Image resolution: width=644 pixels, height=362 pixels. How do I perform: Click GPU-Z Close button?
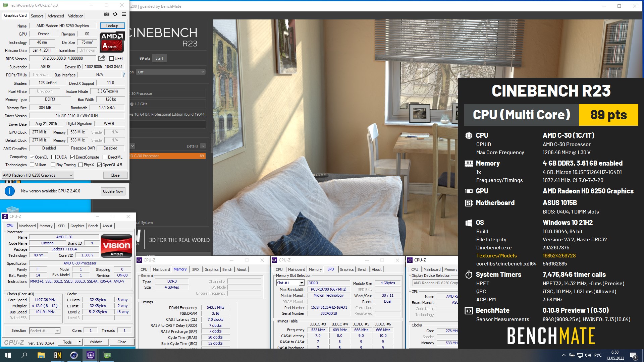pos(115,175)
